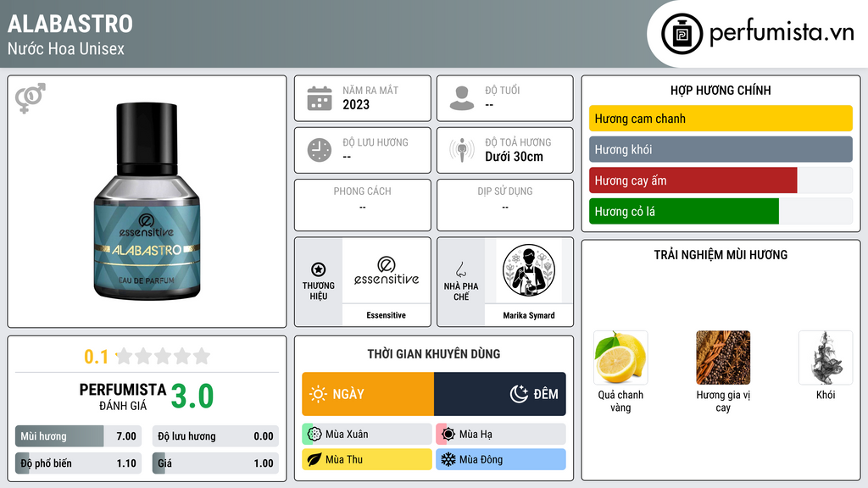
Task: Click the Thời gian khuyên dùng heading
Action: click(434, 354)
